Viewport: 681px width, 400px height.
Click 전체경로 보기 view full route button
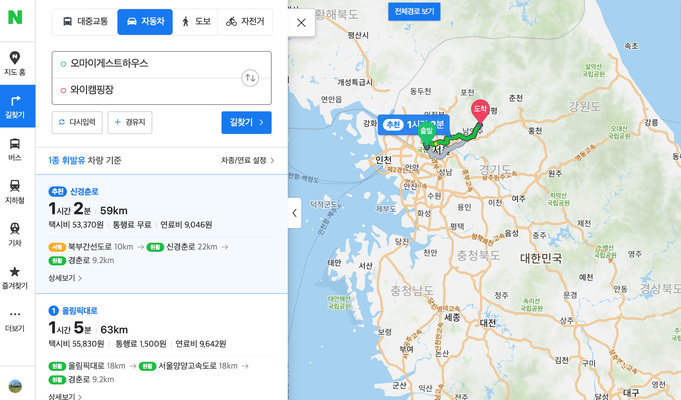click(414, 11)
